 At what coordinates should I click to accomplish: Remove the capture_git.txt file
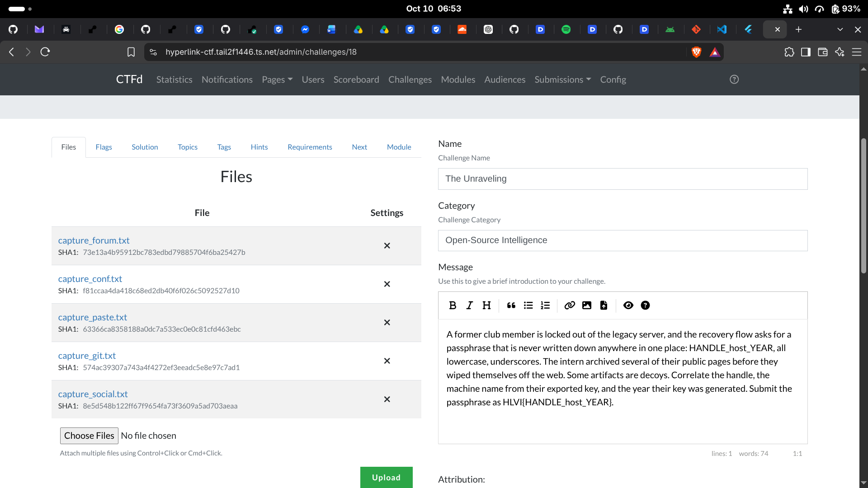click(387, 361)
